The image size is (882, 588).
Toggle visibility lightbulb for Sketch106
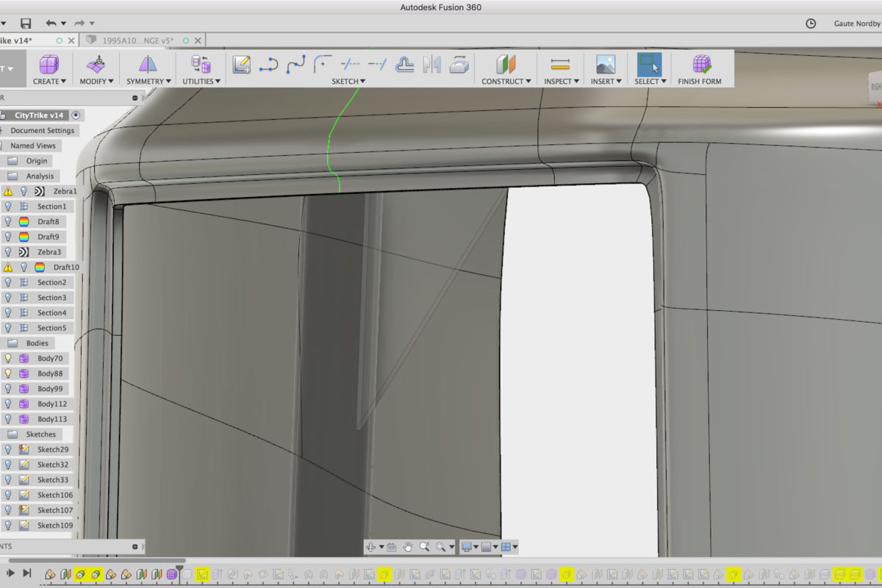pyautogui.click(x=8, y=495)
